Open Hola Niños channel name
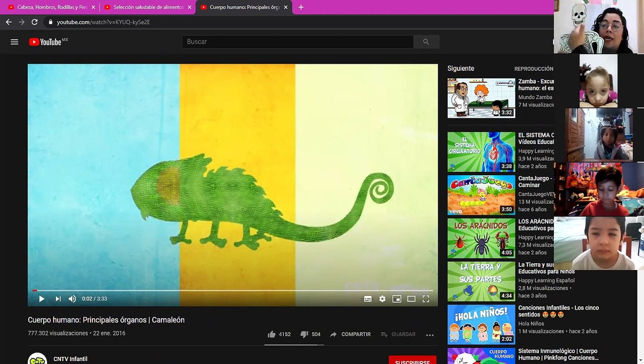Image resolution: width=644 pixels, height=364 pixels. pyautogui.click(x=531, y=324)
